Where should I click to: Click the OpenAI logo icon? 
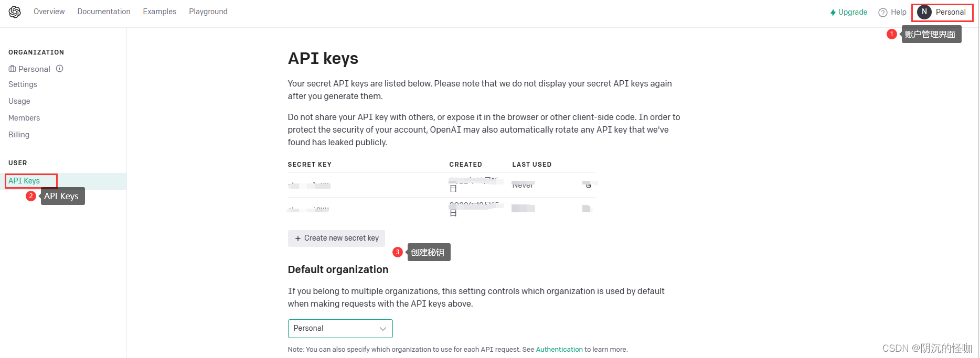click(15, 12)
